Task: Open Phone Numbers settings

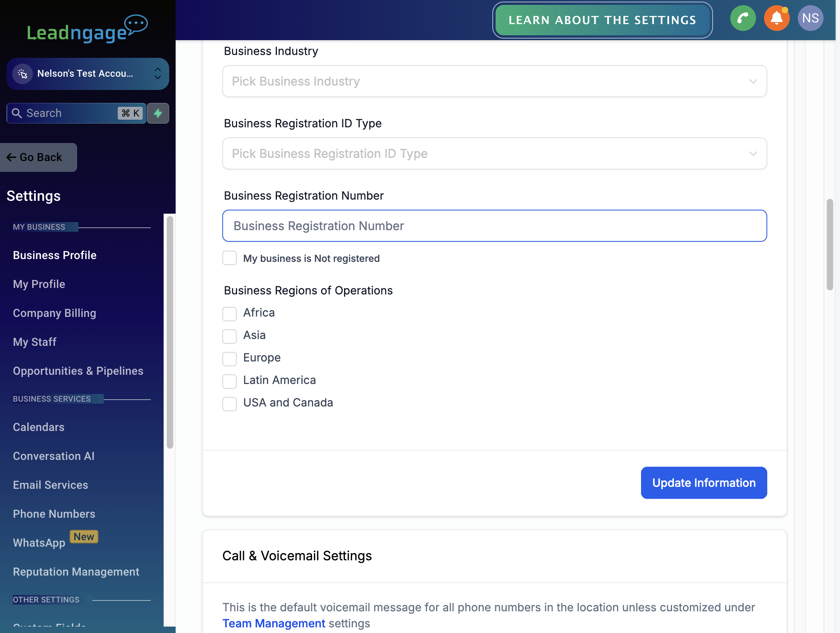Action: coord(54,514)
